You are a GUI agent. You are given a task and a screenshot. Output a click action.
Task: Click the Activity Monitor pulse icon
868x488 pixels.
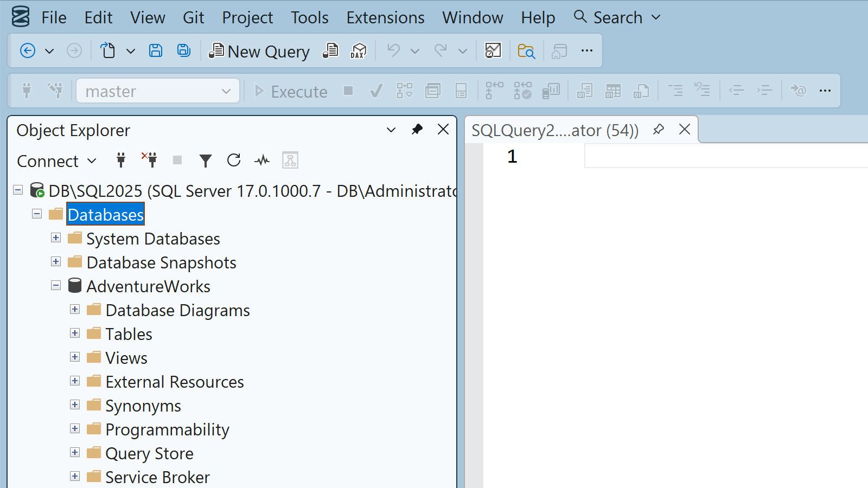(x=262, y=160)
